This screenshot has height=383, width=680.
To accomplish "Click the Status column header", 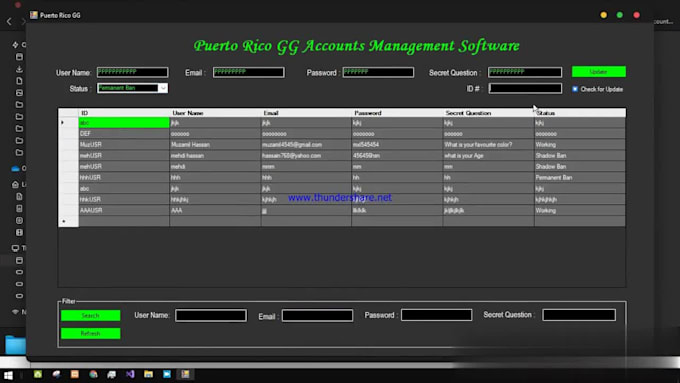I will [580, 113].
